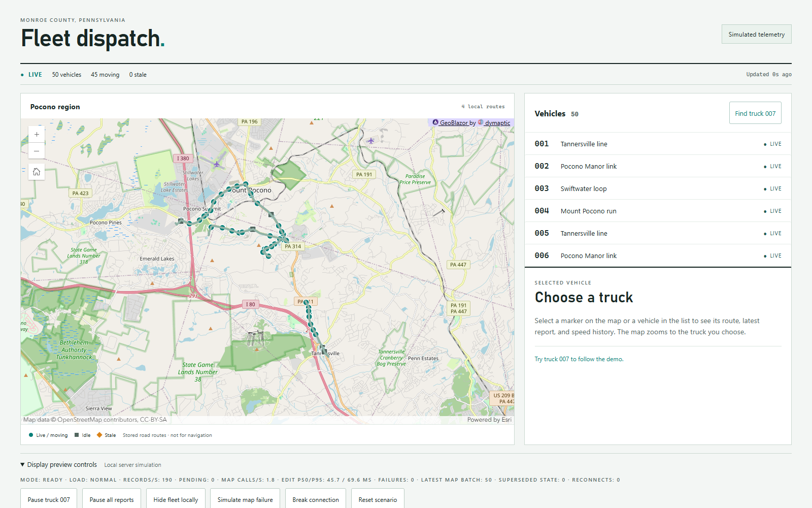Reset the map to its home view
812x508 pixels.
(x=37, y=172)
